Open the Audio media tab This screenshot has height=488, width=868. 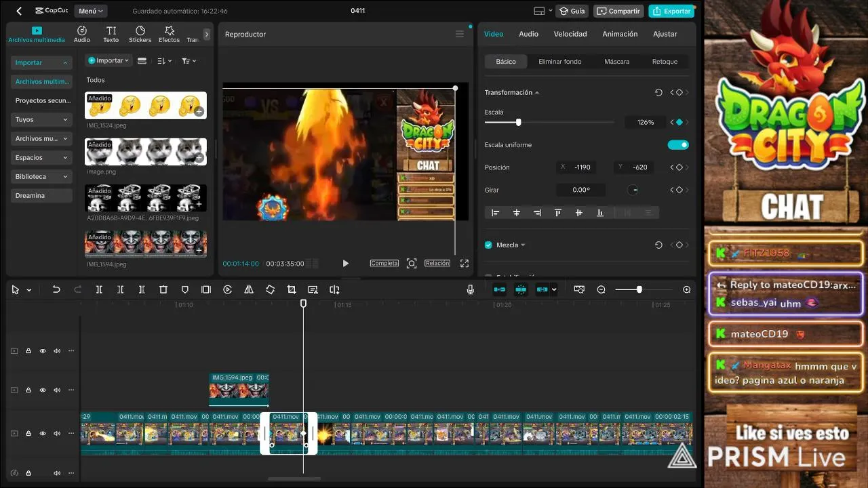tap(82, 35)
